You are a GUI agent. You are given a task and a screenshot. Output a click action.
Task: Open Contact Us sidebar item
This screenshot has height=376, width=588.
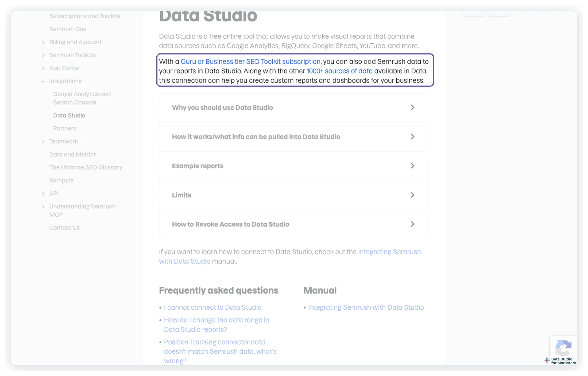[x=64, y=228]
